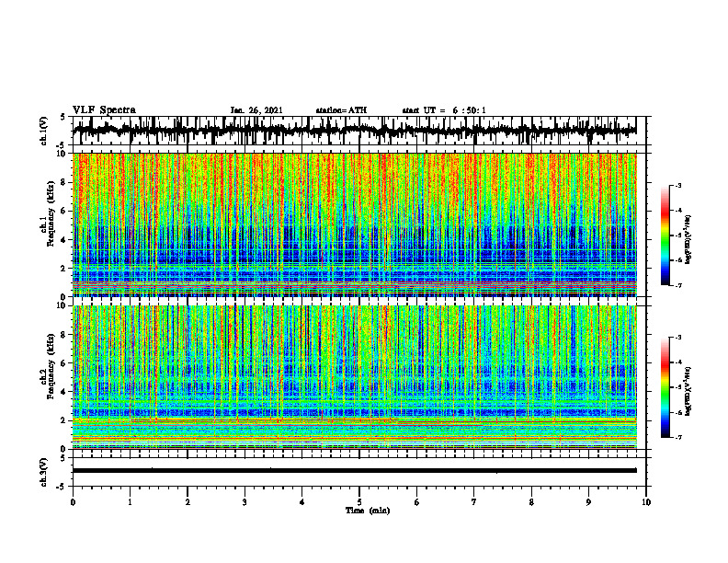The width and height of the screenshot is (728, 563).
Task: Click the "Time (min)" axis label
Action: 368,511
